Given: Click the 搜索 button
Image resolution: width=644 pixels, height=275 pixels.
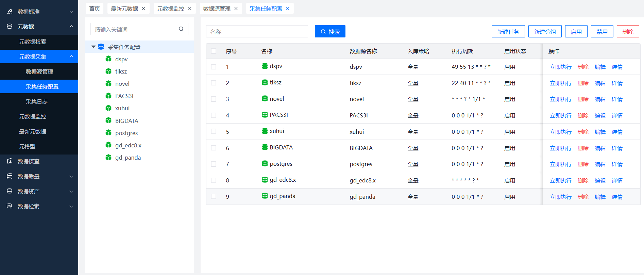Looking at the screenshot, I should click(330, 31).
